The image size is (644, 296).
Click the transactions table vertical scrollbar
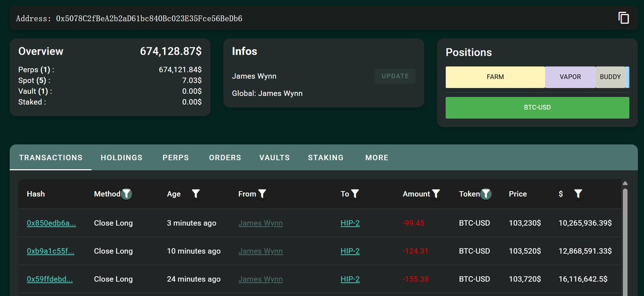tap(624, 242)
